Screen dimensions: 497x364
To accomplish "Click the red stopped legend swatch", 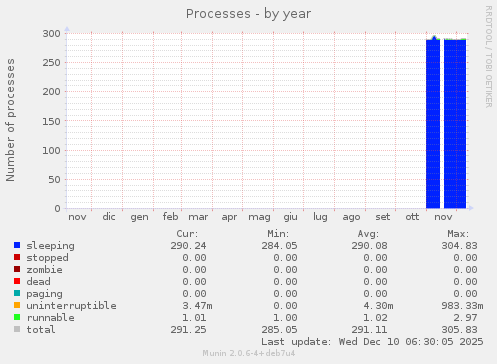I will (x=17, y=257).
